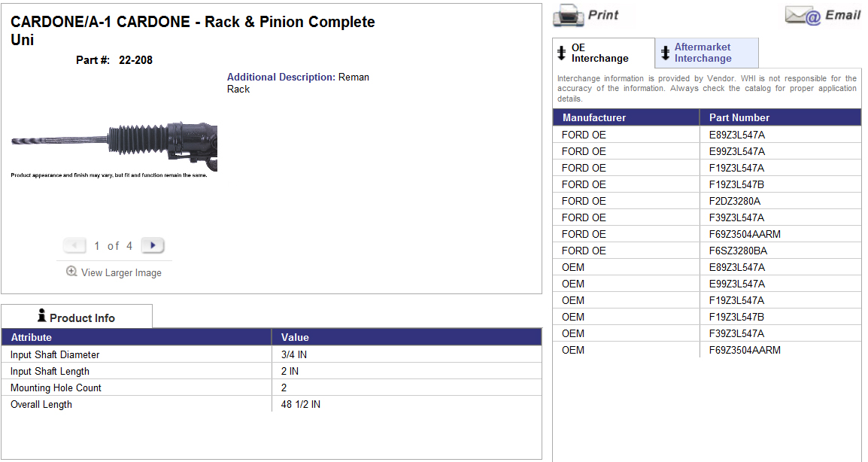Click the Manufacturer column header
This screenshot has height=462, width=868.
pos(594,117)
